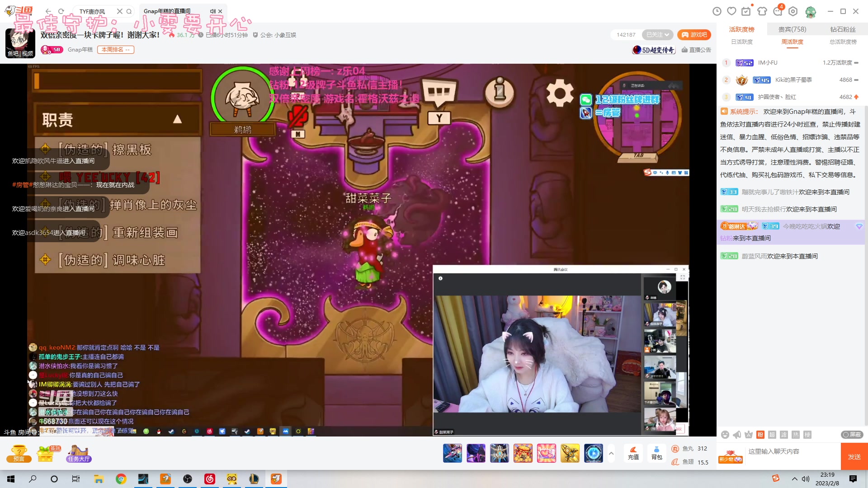Select the 日活跃度 daily activity tab
Screen dimensions: 868x488
[x=742, y=42]
